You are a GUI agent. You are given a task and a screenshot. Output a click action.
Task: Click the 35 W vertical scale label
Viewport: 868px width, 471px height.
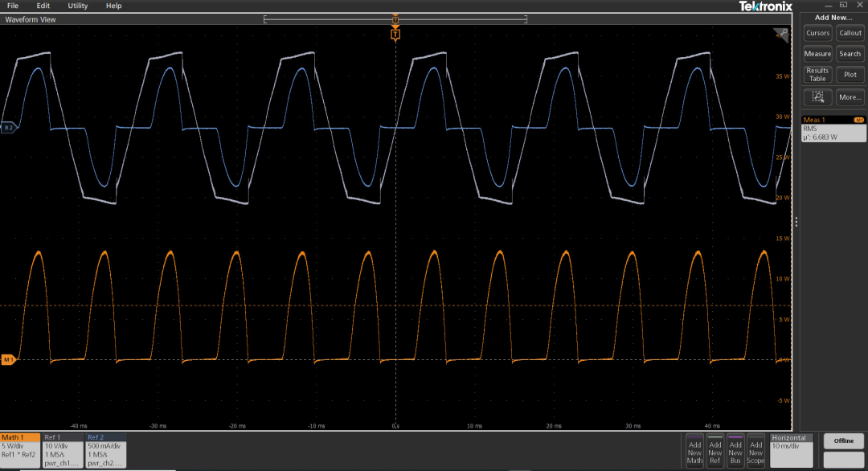pos(783,76)
